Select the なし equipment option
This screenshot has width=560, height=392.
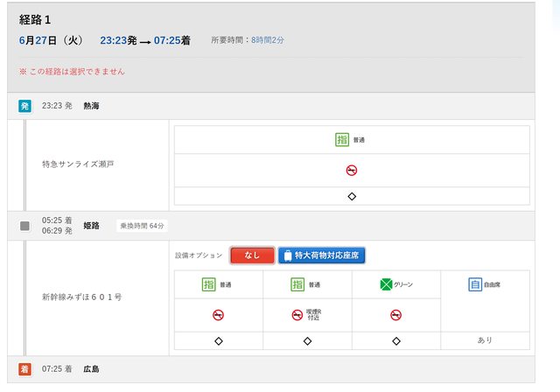coord(252,255)
